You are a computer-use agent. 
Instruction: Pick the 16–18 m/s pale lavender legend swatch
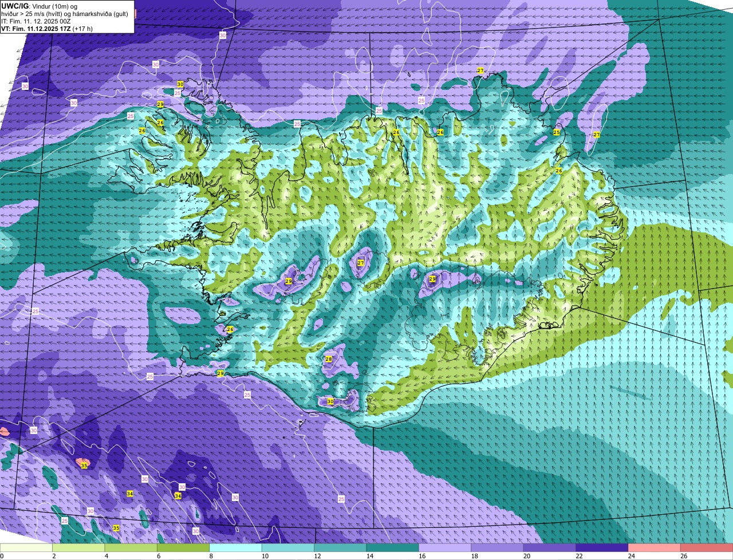point(445,547)
